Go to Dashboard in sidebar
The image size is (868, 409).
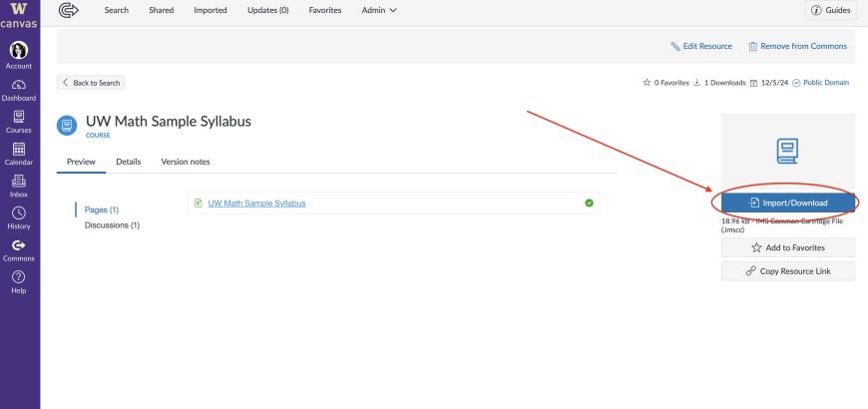point(19,91)
